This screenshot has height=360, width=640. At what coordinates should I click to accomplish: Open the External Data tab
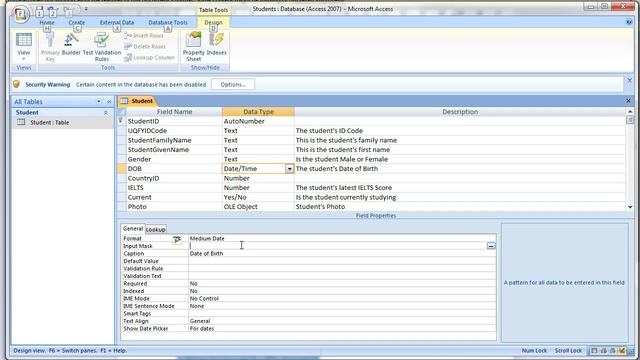117,22
